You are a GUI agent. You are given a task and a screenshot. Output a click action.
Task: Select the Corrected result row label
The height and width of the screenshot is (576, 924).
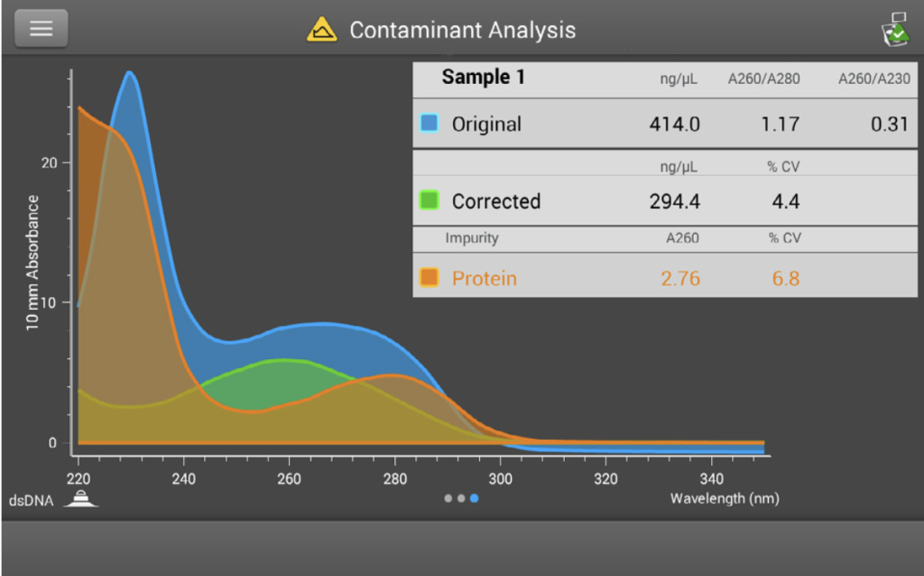click(496, 201)
